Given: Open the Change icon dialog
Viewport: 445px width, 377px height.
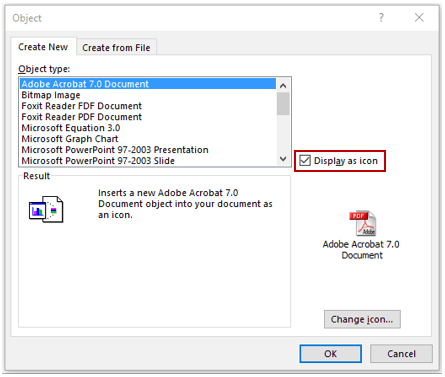Looking at the screenshot, I should pyautogui.click(x=362, y=319).
